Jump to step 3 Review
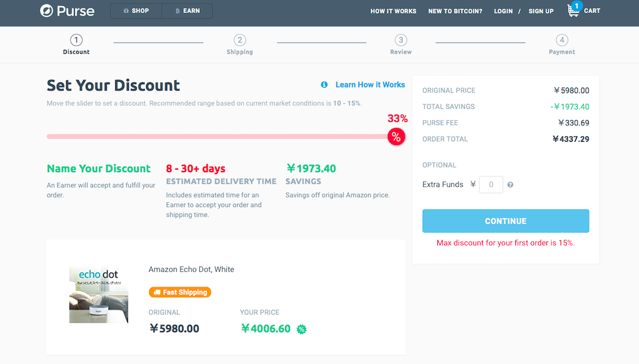This screenshot has height=364, width=639. coord(401,40)
